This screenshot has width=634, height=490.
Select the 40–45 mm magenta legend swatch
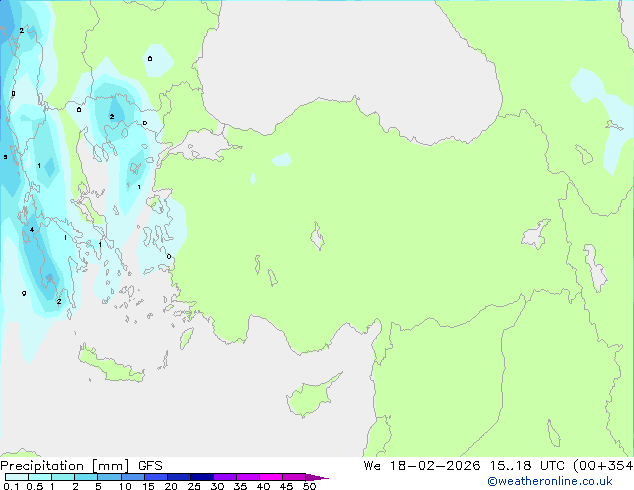[271, 477]
